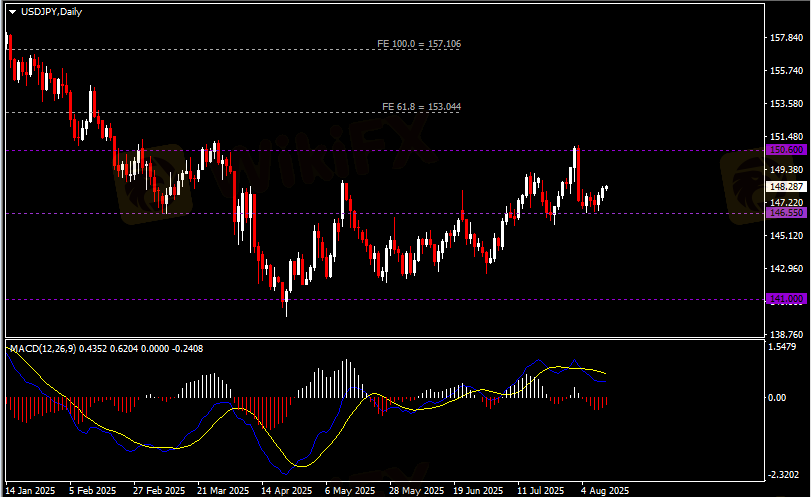Select the FE 61.8 = 153.044 label
The image size is (811, 497).
click(x=420, y=106)
